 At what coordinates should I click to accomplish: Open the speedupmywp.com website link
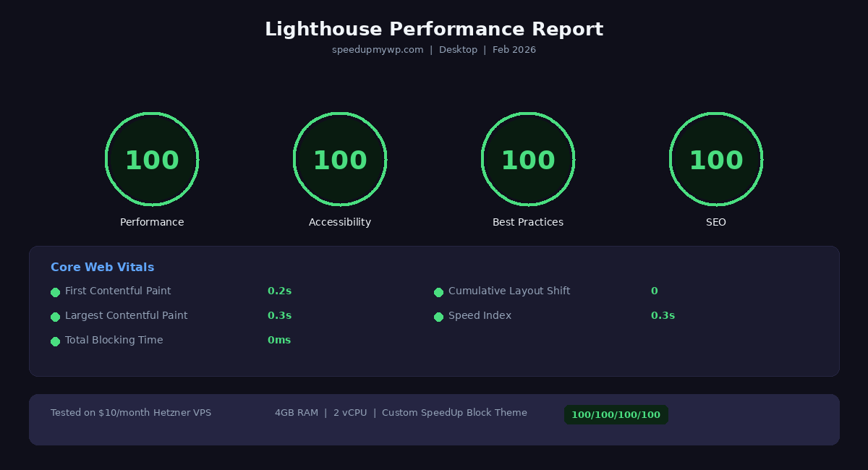click(x=378, y=49)
